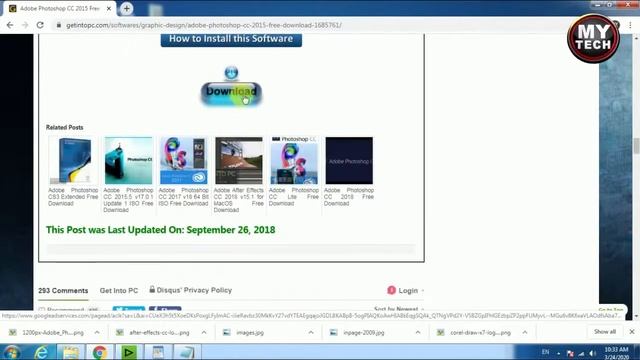The image size is (640, 360).
Task: Click the page vertical scrollbar thumb
Action: point(636,146)
